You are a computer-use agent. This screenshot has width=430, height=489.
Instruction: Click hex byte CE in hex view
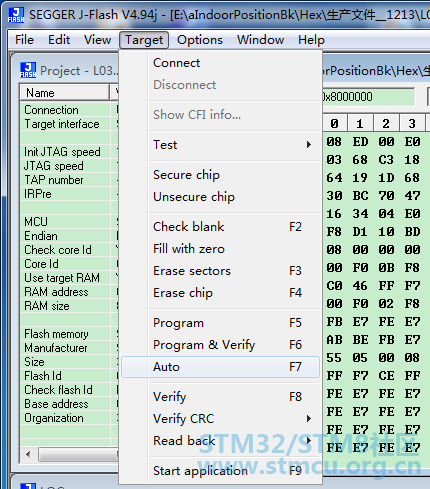coord(386,376)
